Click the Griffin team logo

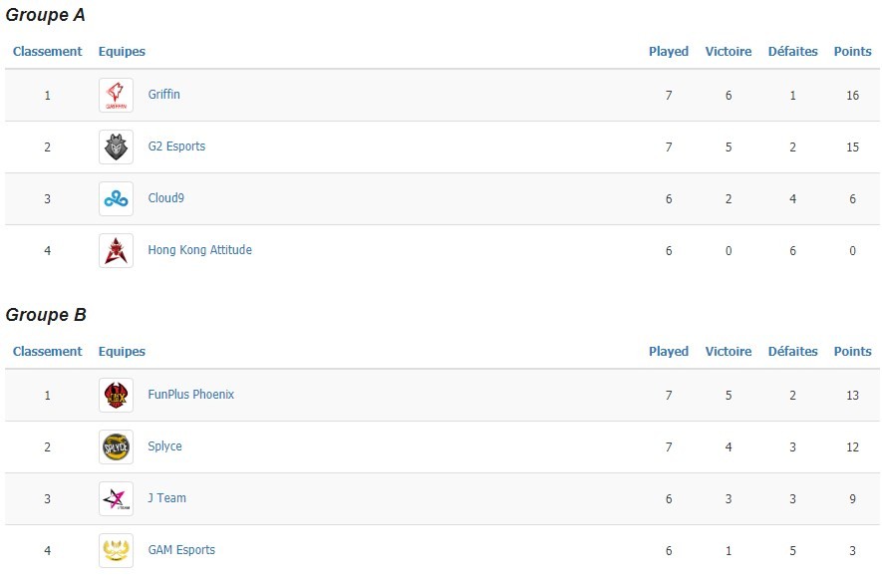[116, 95]
